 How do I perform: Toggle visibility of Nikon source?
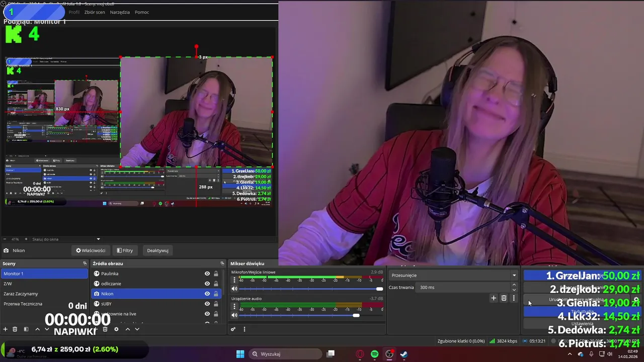click(207, 294)
